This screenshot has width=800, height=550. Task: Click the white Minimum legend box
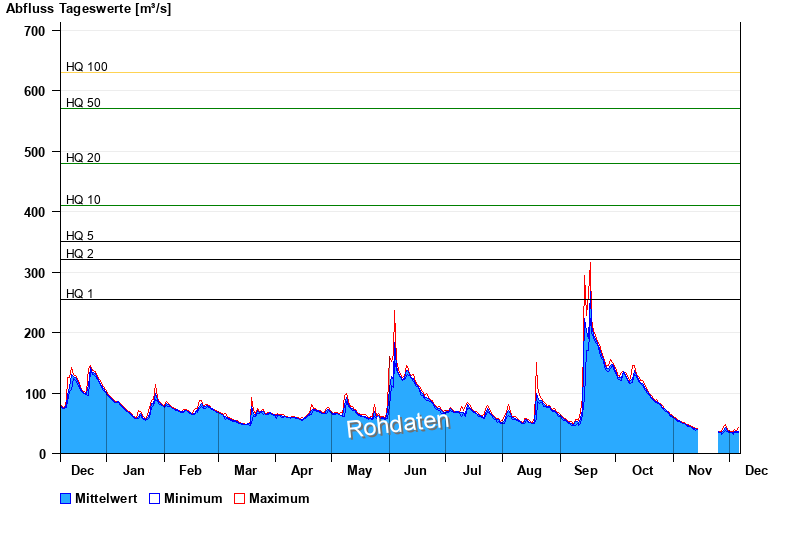coord(155,499)
